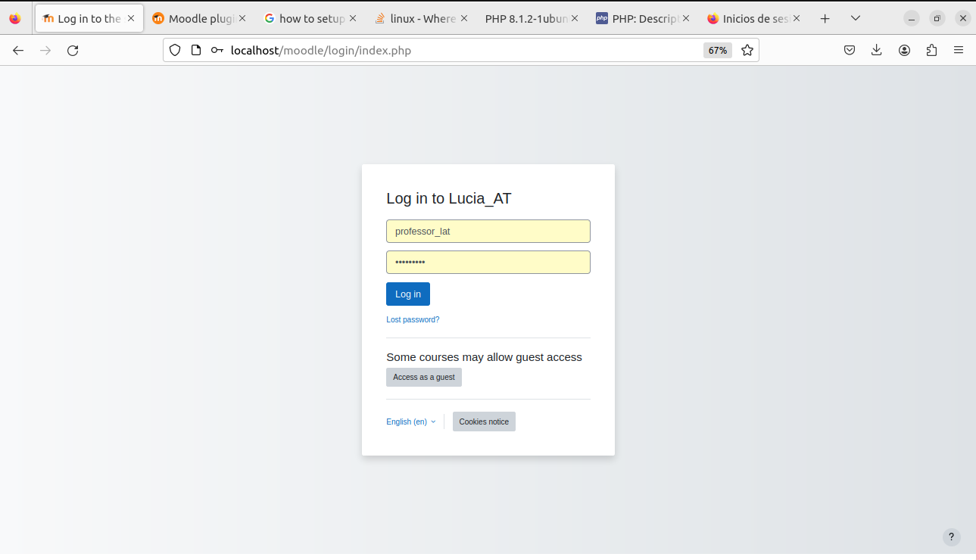Focus the username field containing professor_lat
Viewport: 976px width, 560px height.
tap(488, 232)
